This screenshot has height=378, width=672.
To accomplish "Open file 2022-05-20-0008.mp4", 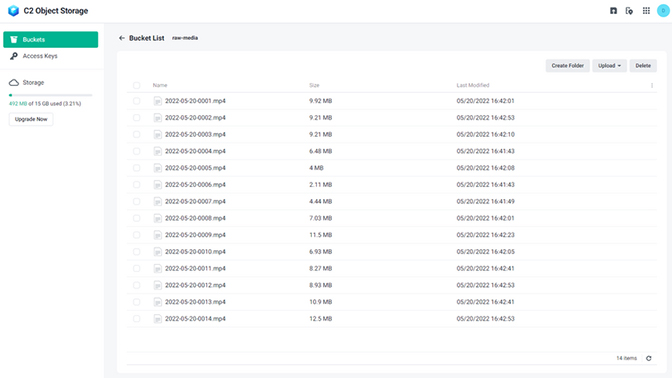I will [x=195, y=218].
